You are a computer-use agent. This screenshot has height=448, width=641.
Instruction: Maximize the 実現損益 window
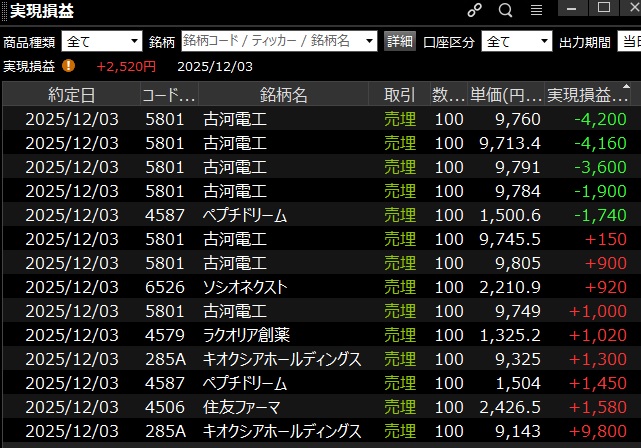coord(603,9)
